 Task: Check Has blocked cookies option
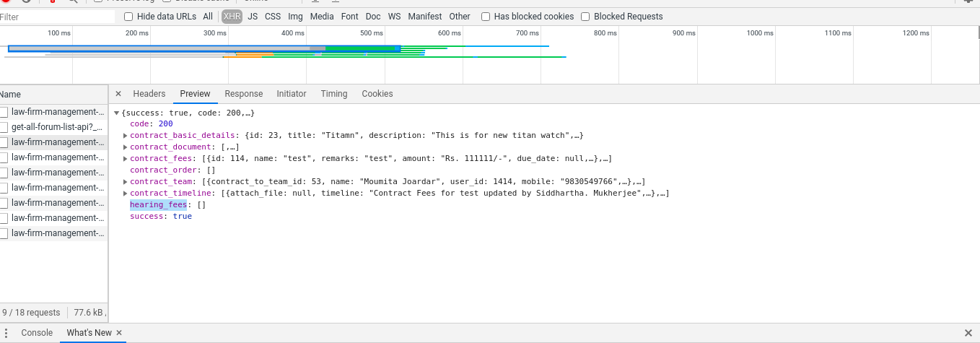[486, 17]
